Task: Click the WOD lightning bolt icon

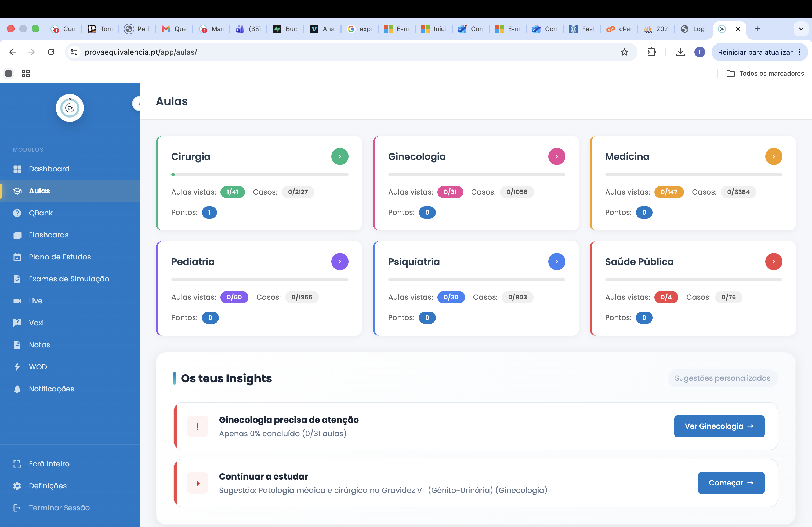Action: [x=17, y=367]
